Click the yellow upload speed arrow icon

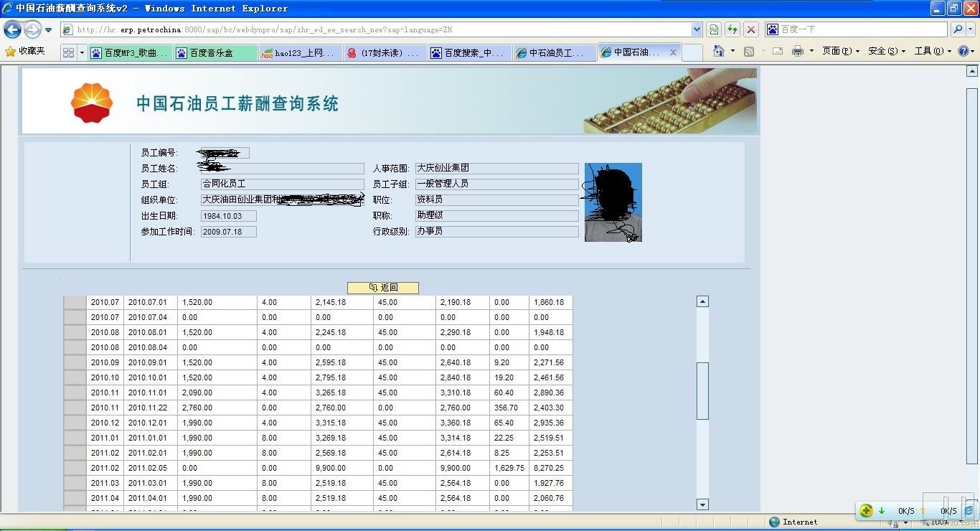click(x=923, y=511)
